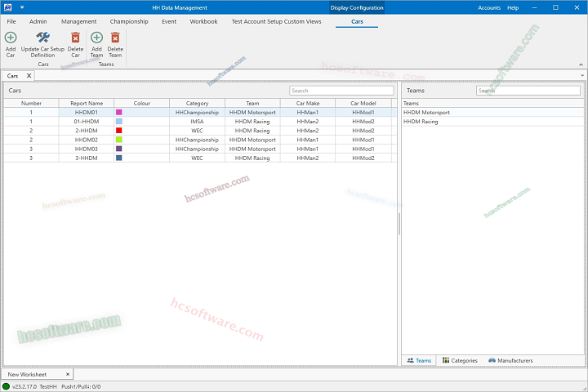This screenshot has width=588, height=392.
Task: Switch to the Championship ribbon tab
Action: coord(129,21)
